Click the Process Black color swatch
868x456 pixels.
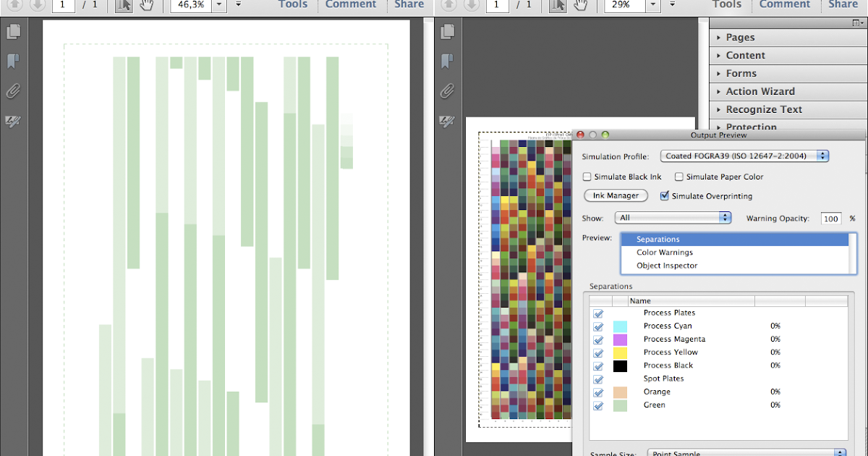coord(620,366)
